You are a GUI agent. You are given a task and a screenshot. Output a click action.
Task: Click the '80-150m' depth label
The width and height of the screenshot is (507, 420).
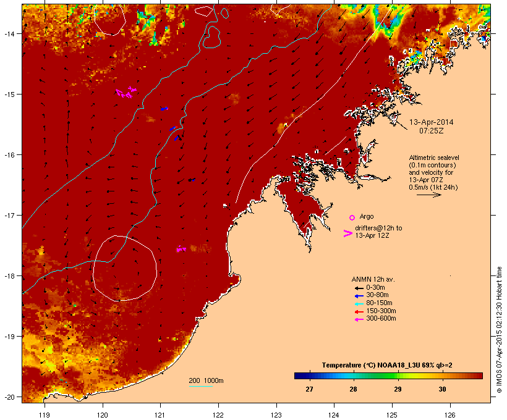379,303
